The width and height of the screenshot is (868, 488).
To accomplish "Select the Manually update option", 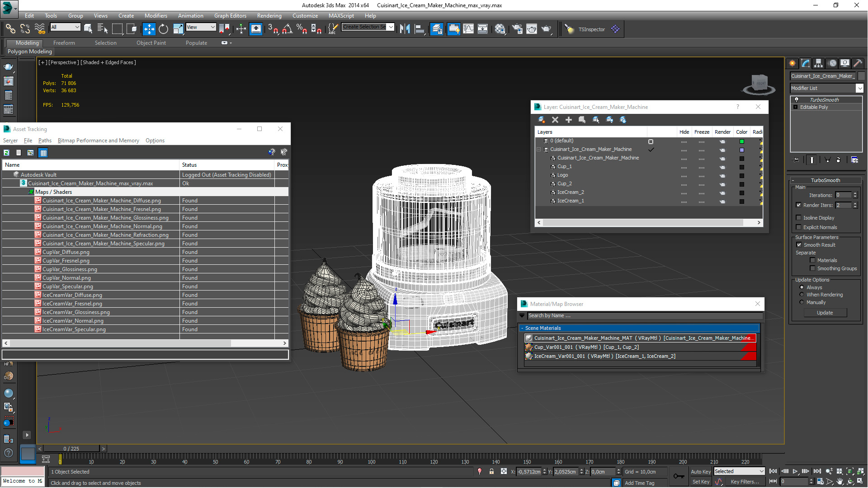I will pos(802,302).
